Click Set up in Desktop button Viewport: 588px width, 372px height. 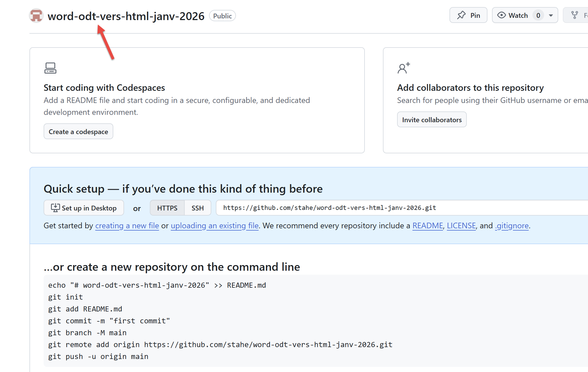click(84, 208)
